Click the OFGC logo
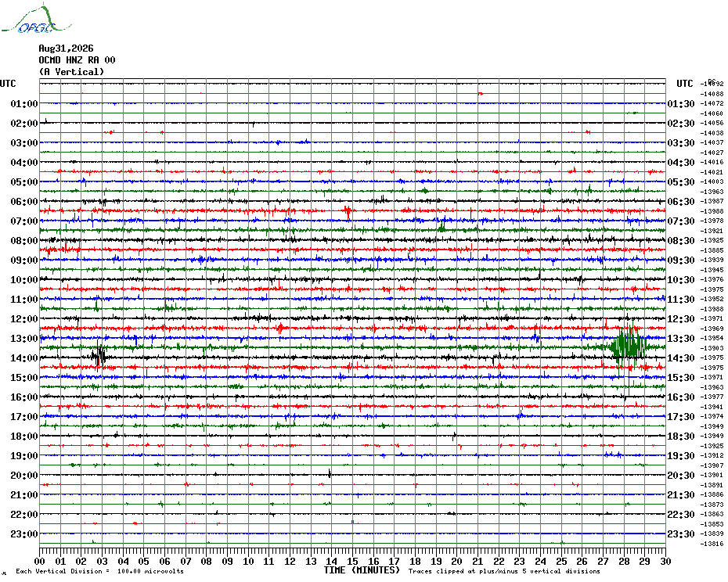This screenshot has width=728, height=582. pyautogui.click(x=36, y=19)
